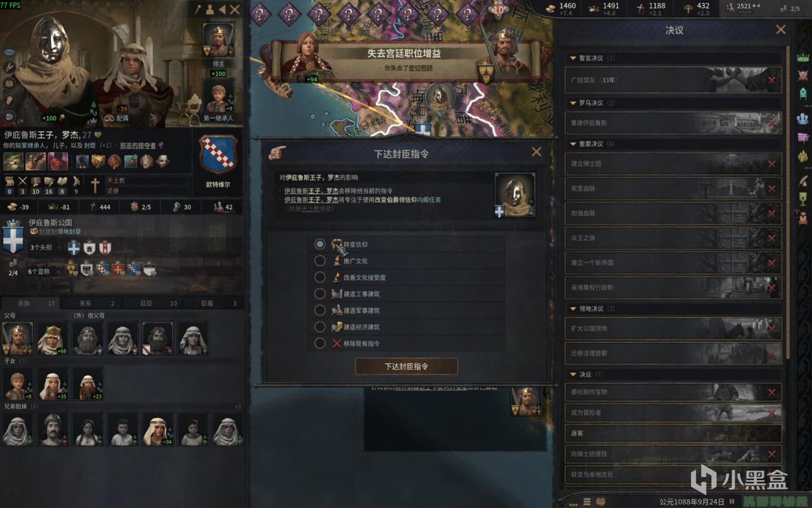Click the prestige crown icon in top bar
This screenshot has width=812, height=508.
(x=594, y=8)
